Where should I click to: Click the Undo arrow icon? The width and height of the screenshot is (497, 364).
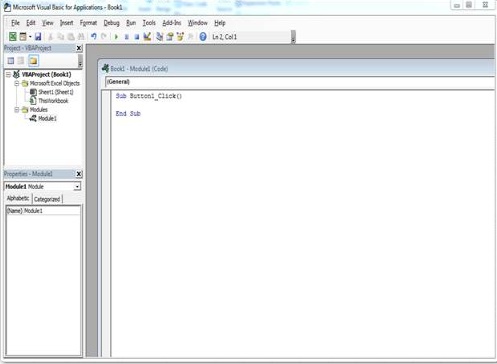[x=94, y=36]
